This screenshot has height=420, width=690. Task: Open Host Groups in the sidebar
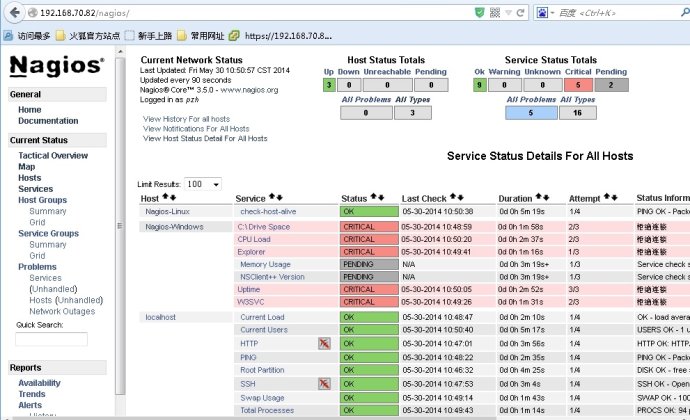pos(42,200)
